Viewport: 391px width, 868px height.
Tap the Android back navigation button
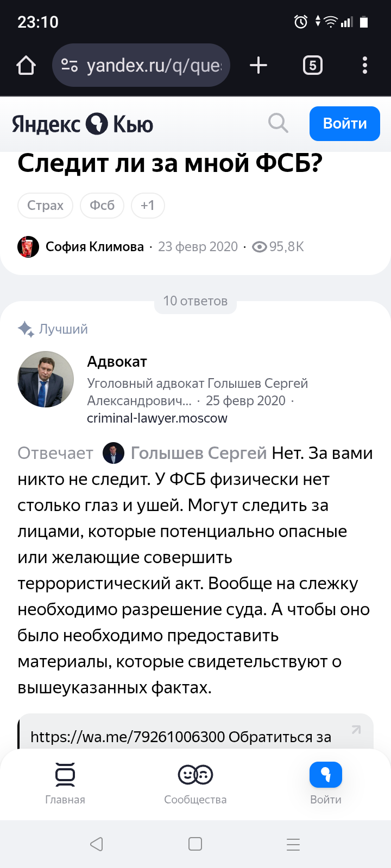(97, 844)
